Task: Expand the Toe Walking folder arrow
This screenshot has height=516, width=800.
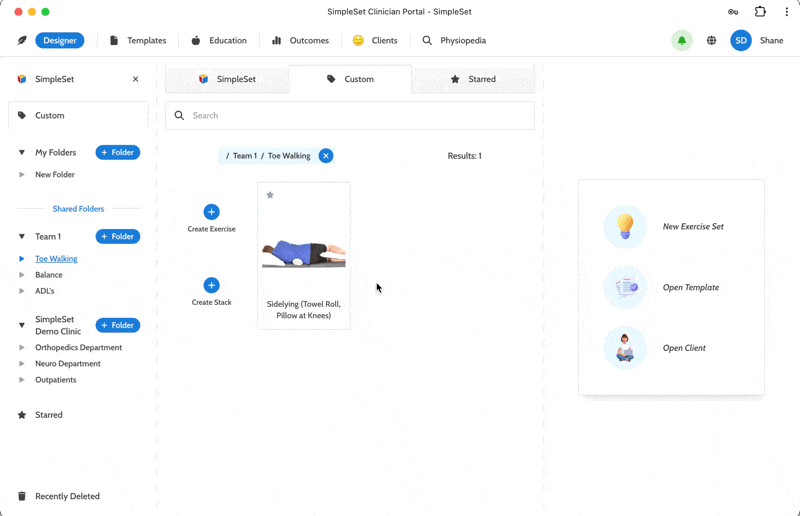Action: coord(21,259)
